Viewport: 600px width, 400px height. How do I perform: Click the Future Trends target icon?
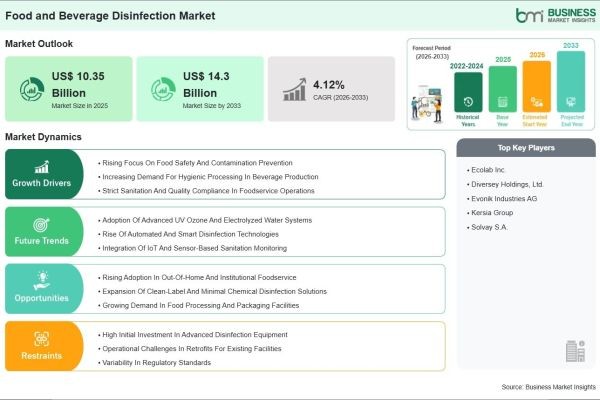(41, 225)
